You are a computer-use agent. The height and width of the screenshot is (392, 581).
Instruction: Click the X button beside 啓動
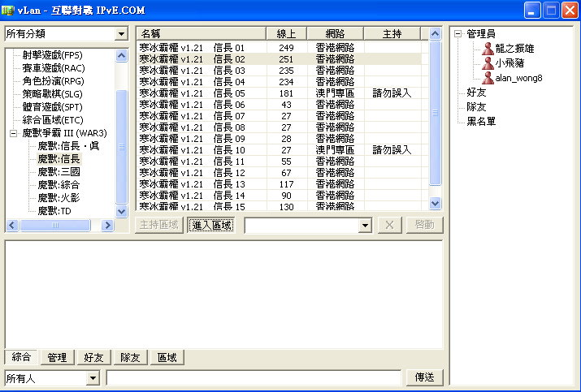[389, 225]
